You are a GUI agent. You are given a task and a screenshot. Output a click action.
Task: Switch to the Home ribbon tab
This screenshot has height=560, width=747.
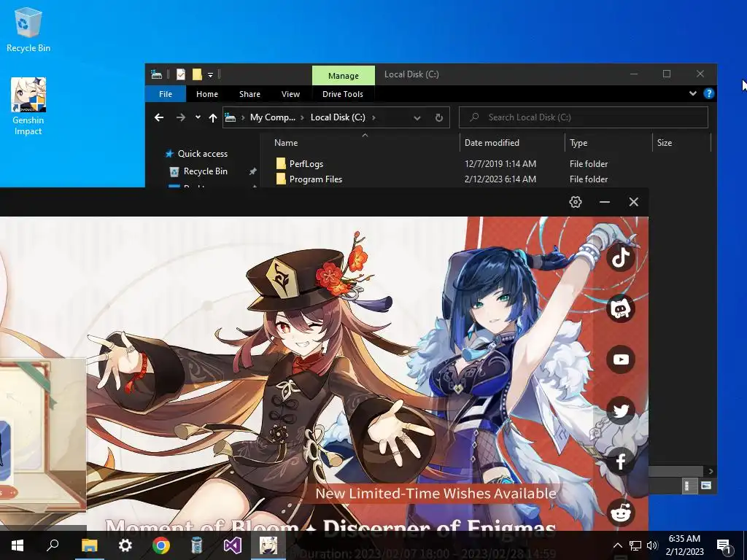point(207,94)
